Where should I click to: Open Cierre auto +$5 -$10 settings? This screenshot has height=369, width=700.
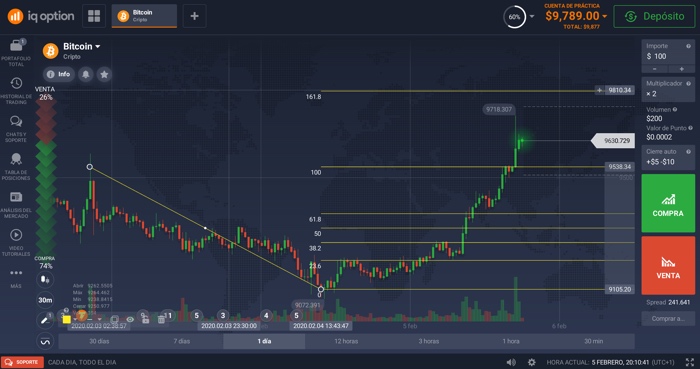click(668, 157)
